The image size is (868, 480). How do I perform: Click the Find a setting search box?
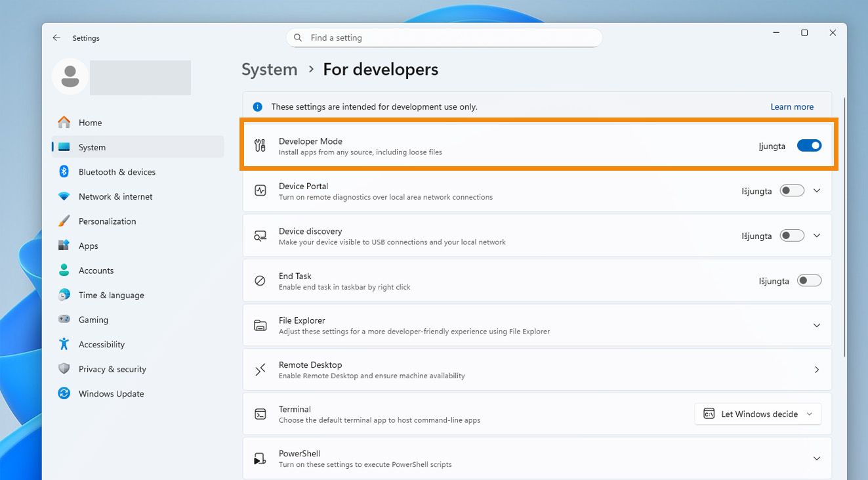(444, 38)
